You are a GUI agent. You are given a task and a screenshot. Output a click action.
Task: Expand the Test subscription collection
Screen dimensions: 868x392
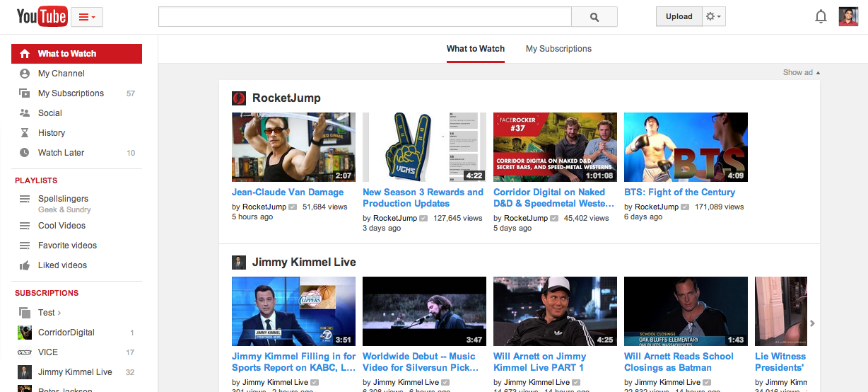click(49, 313)
